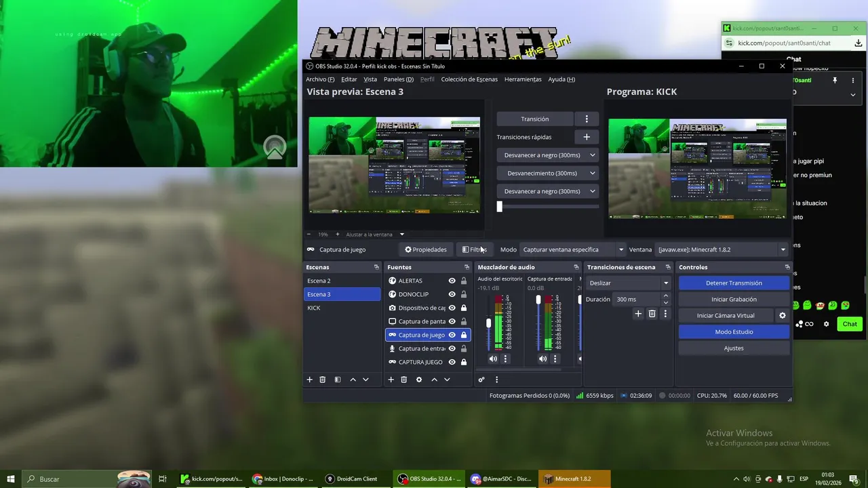The width and height of the screenshot is (868, 488).
Task: Open Deslizar scene transition dropdown
Action: click(x=629, y=283)
